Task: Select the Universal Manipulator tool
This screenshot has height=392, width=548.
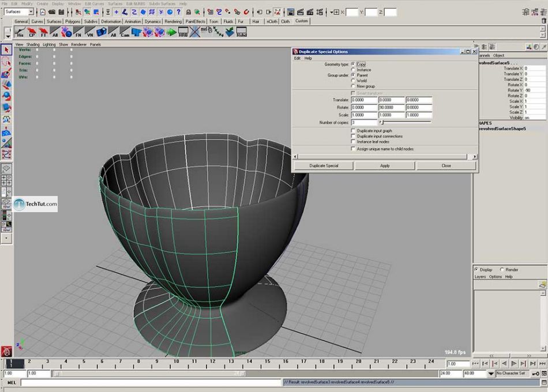Action: (6, 119)
